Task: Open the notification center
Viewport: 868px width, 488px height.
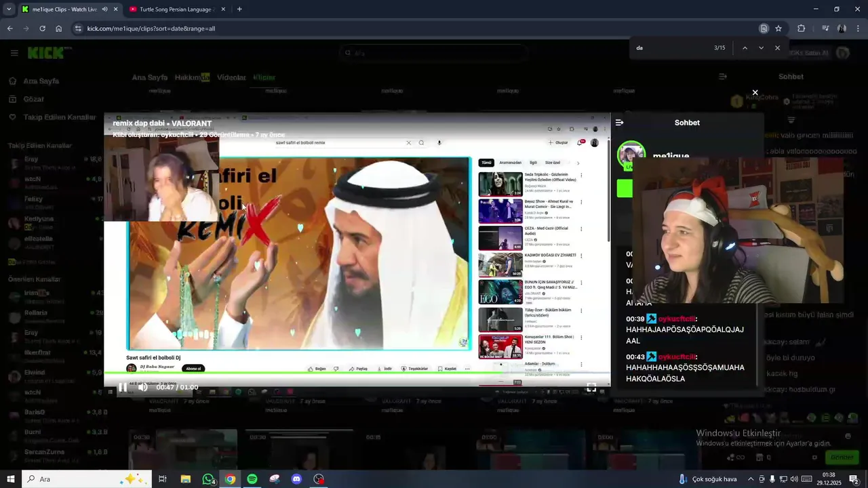Action: [x=854, y=479]
